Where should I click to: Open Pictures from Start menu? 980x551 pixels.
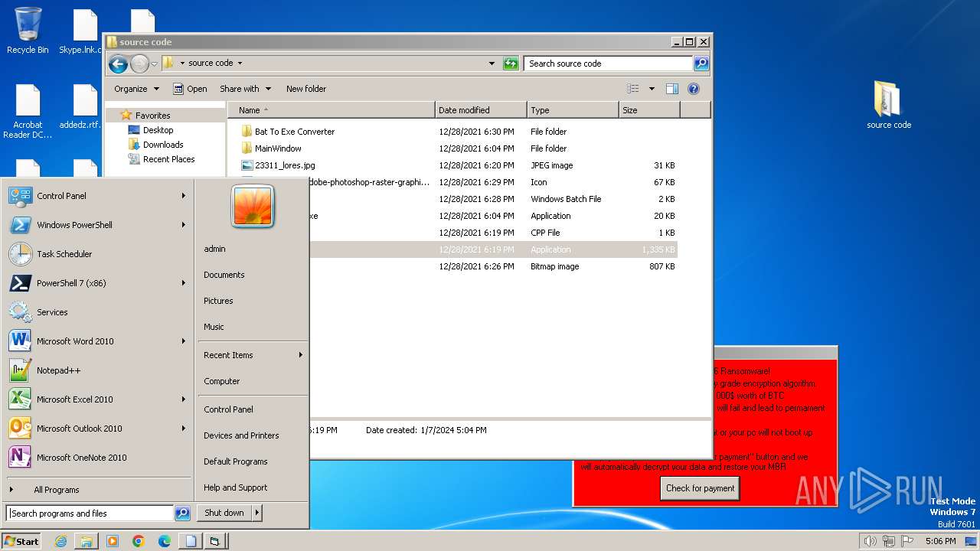pyautogui.click(x=218, y=301)
